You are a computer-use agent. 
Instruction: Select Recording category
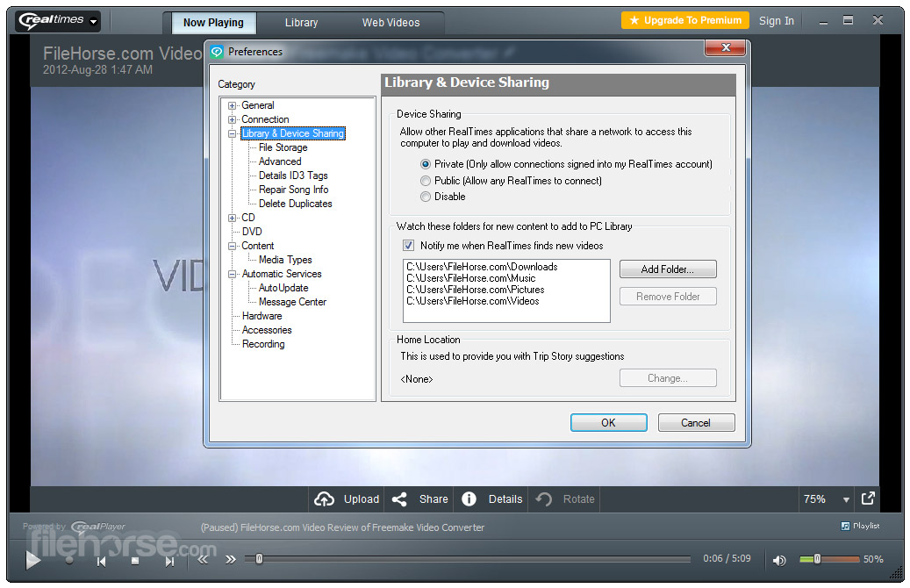pyautogui.click(x=263, y=344)
